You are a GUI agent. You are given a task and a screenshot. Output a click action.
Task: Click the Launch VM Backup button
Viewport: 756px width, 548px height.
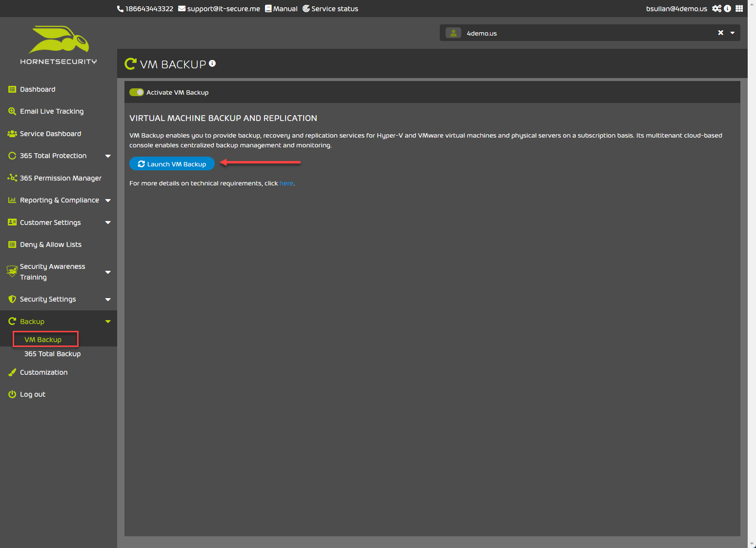pos(172,164)
